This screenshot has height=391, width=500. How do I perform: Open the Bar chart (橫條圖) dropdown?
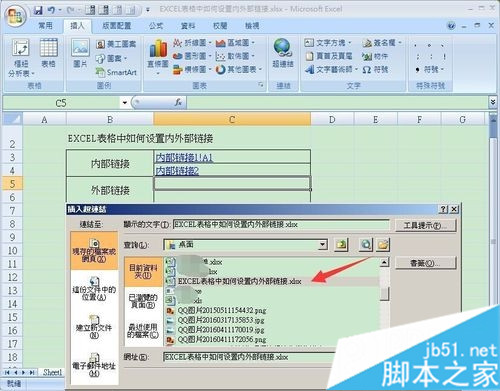[192, 70]
